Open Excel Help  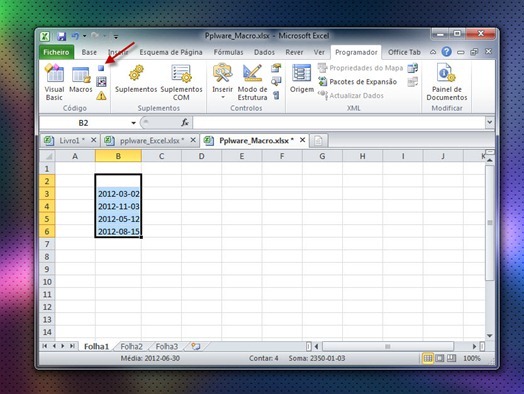tap(446, 51)
